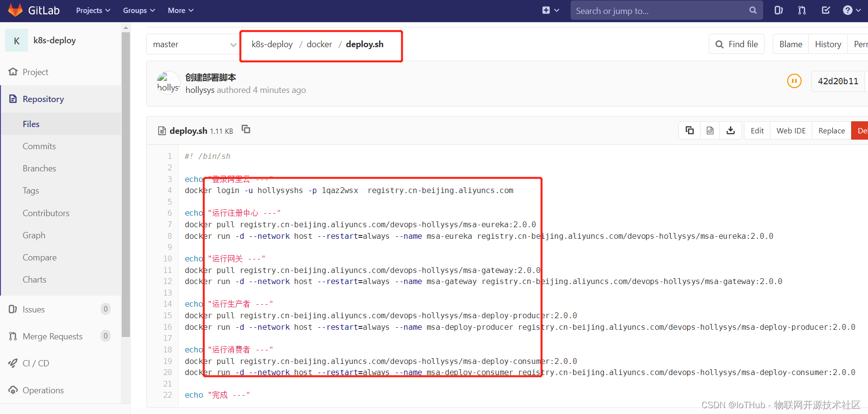Click the deploy.sh file type icon
This screenshot has height=414, width=868.
click(162, 131)
